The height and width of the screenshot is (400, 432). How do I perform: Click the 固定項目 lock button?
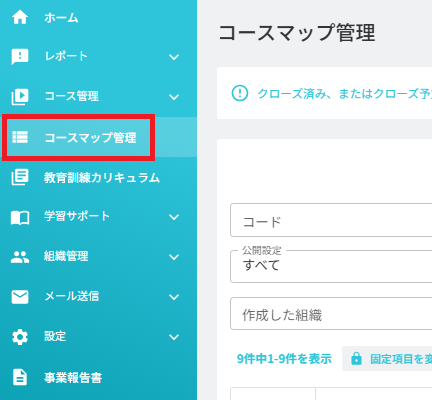387,359
